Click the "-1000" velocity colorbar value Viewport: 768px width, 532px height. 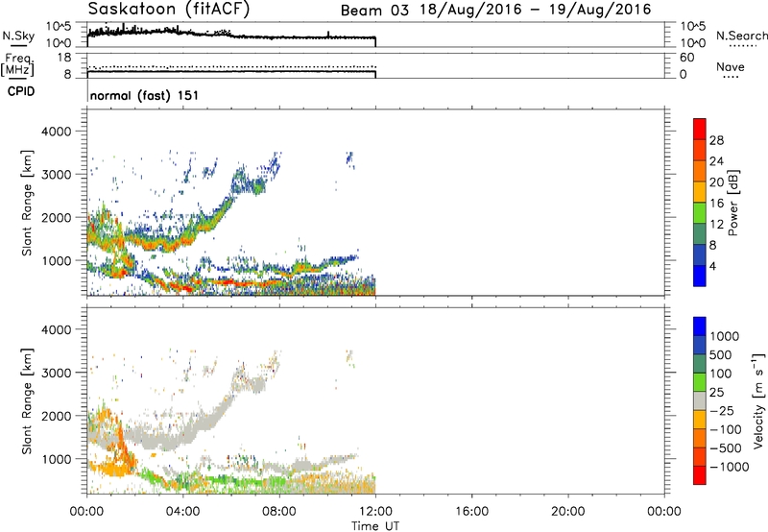pyautogui.click(x=729, y=467)
